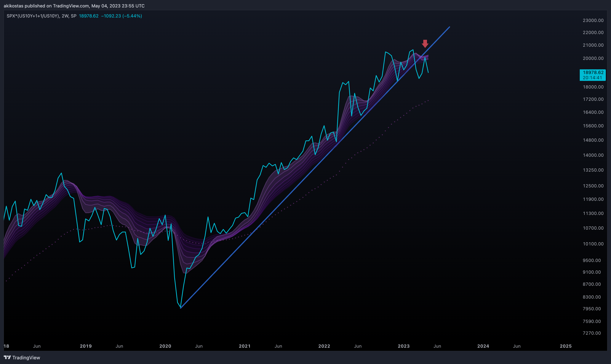This screenshot has width=611, height=364.
Task: Click the 8300.00 price axis label
Action: [x=592, y=297]
